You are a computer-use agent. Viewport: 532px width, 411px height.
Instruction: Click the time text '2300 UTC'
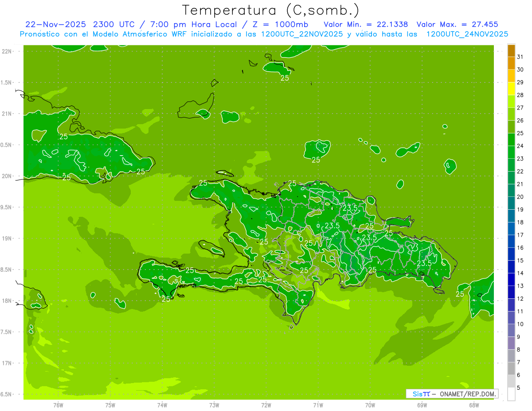click(115, 24)
